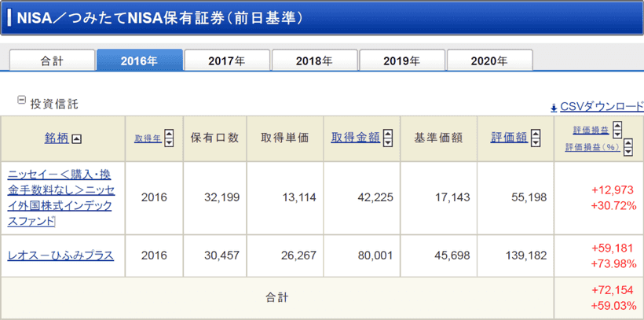Go to the 2019年 tab

(402, 61)
